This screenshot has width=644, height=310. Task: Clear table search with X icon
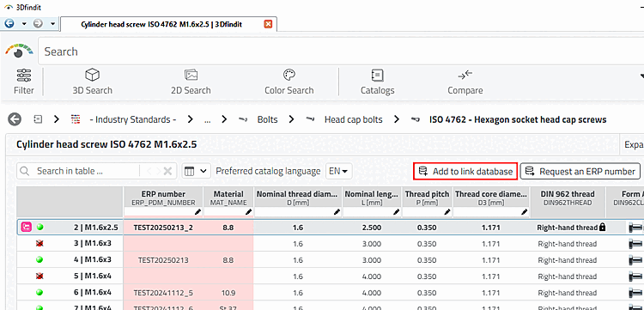click(167, 171)
